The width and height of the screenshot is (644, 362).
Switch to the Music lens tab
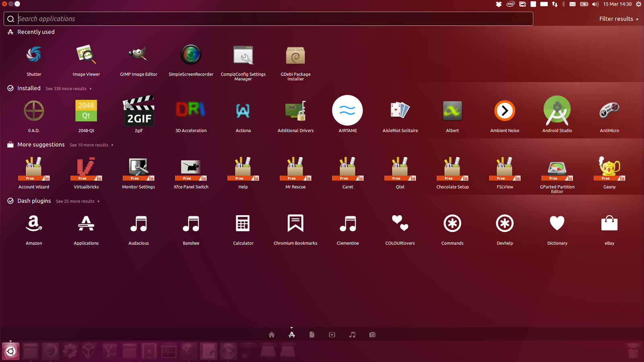(x=352, y=334)
